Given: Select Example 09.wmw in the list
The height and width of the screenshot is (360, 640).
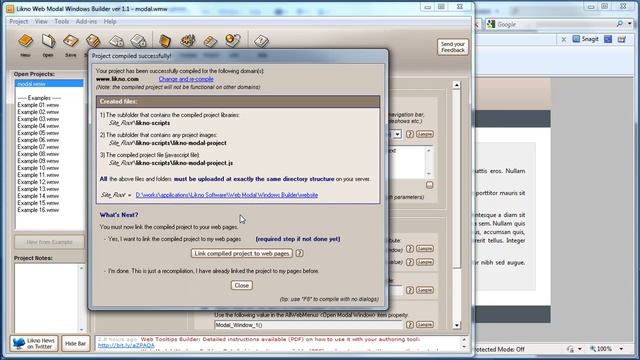Looking at the screenshot, I should [x=38, y=161].
